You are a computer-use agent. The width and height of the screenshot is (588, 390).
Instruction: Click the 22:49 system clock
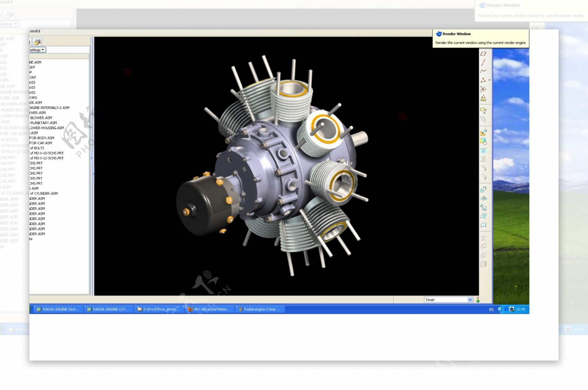(520, 309)
